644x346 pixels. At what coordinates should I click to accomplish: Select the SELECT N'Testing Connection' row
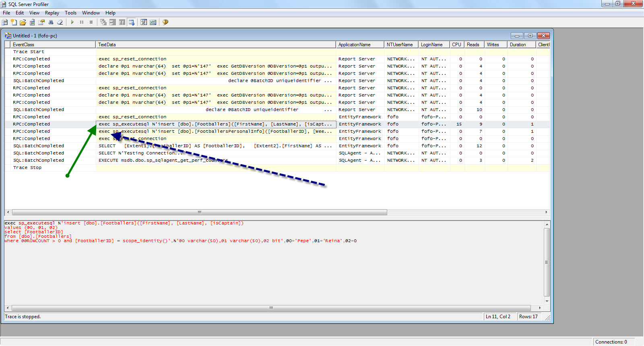tap(277, 153)
